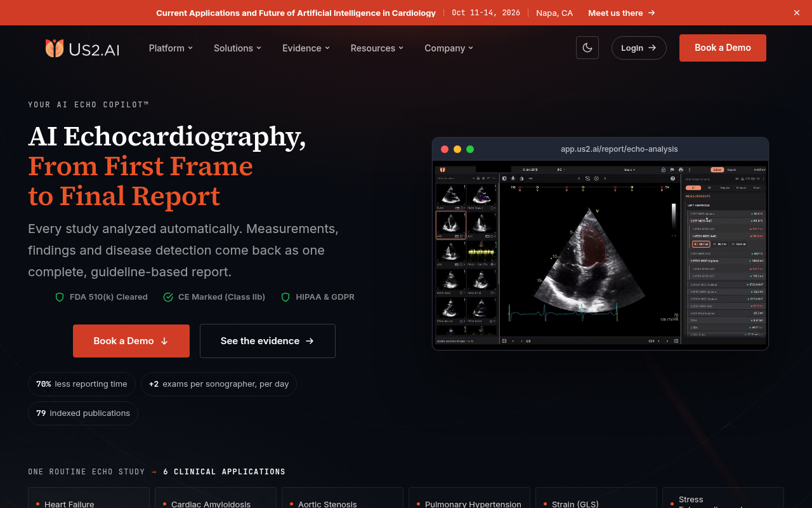Click the play icon in the echo viewer toolbar
This screenshot has width=812, height=508.
596,178
